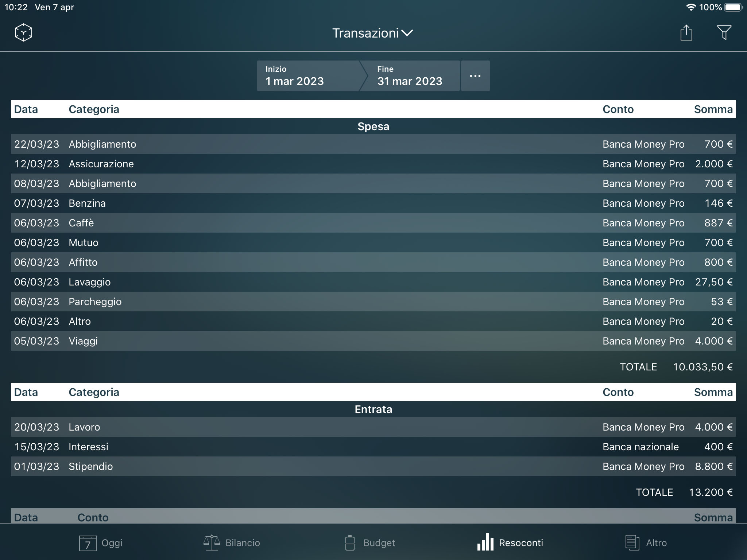Open the Transazioni report type dropdown
The height and width of the screenshot is (560, 747).
coord(373,33)
